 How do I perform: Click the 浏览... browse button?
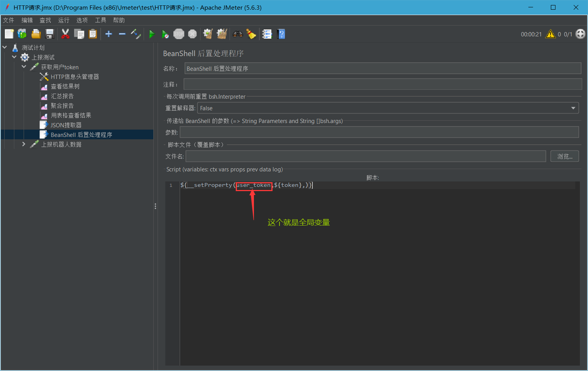[x=564, y=156]
